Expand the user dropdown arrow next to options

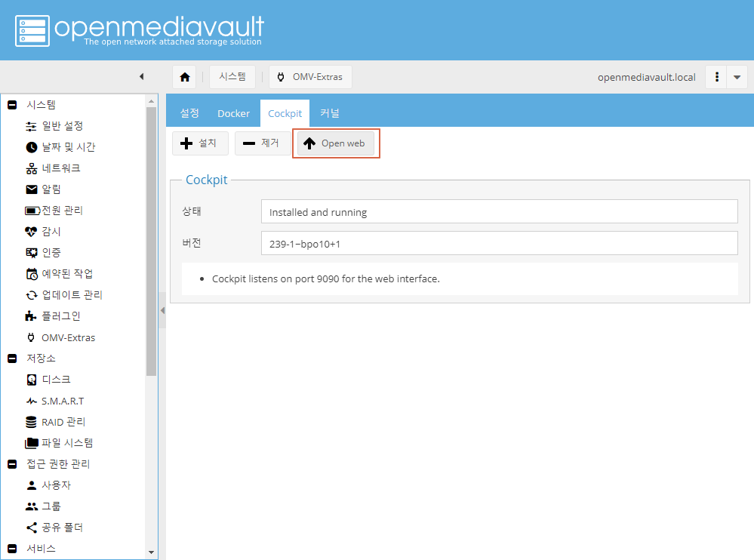[x=737, y=77]
